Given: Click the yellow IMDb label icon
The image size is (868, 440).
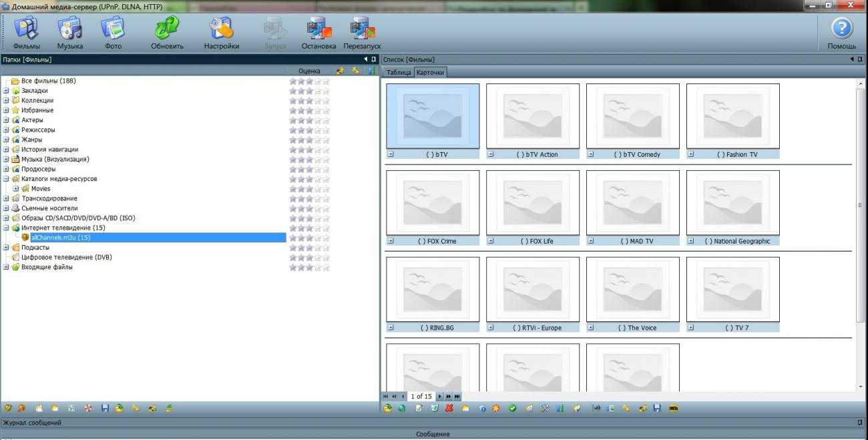Looking at the screenshot, I should pyautogui.click(x=674, y=408).
